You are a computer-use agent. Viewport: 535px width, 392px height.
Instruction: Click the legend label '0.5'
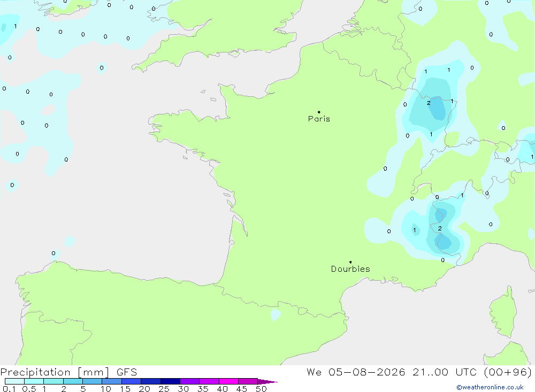29,389
